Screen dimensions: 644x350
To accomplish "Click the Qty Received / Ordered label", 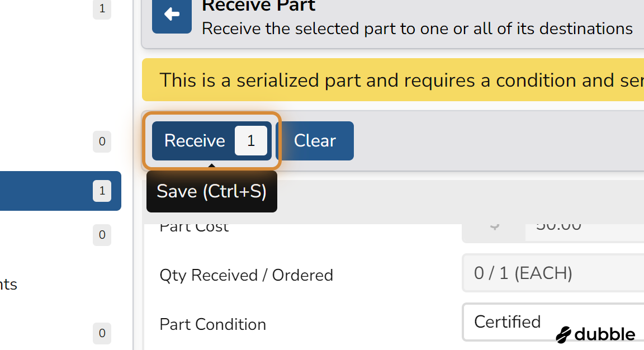I will (246, 275).
